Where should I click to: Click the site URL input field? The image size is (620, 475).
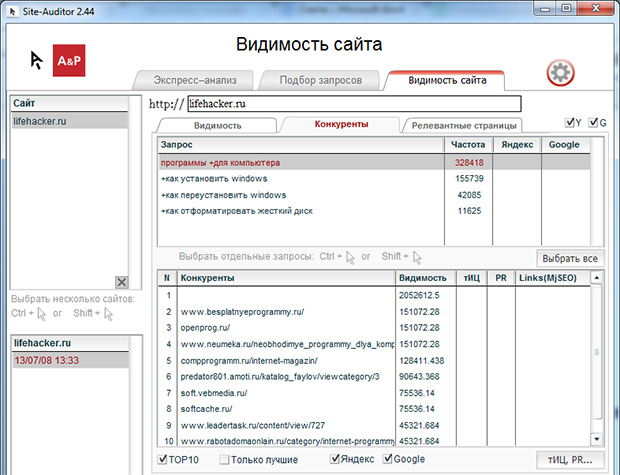click(354, 104)
